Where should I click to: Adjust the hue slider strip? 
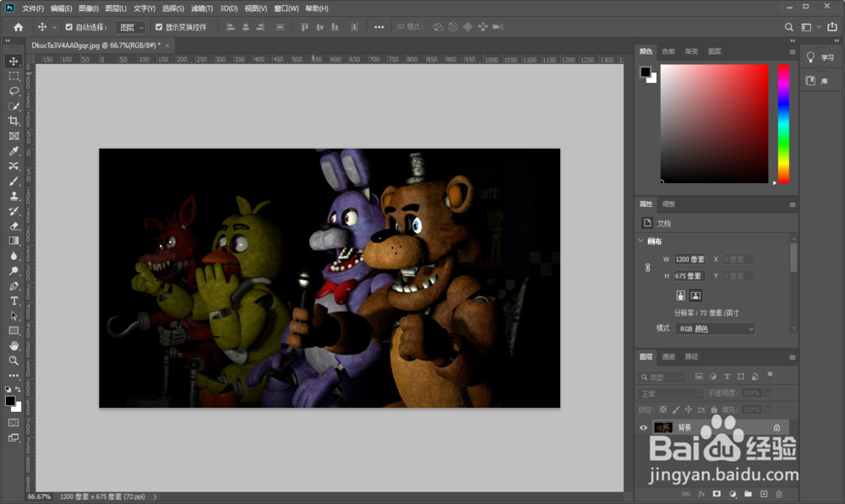click(x=783, y=124)
